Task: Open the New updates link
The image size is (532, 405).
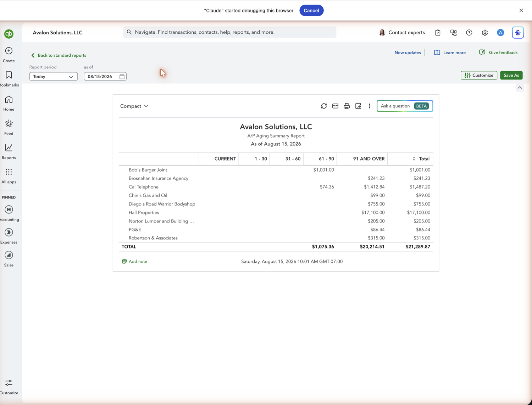Action: [408, 52]
